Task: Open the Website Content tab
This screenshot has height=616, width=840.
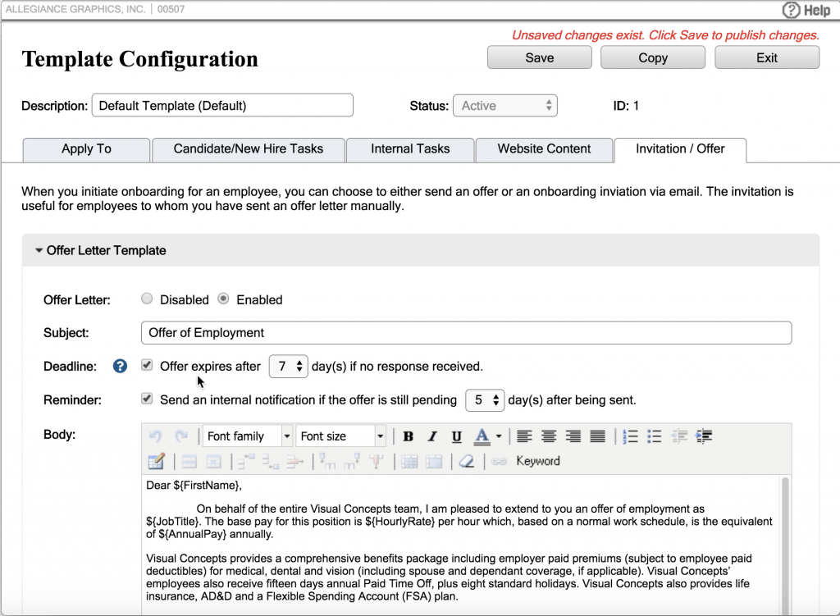Action: pos(544,149)
